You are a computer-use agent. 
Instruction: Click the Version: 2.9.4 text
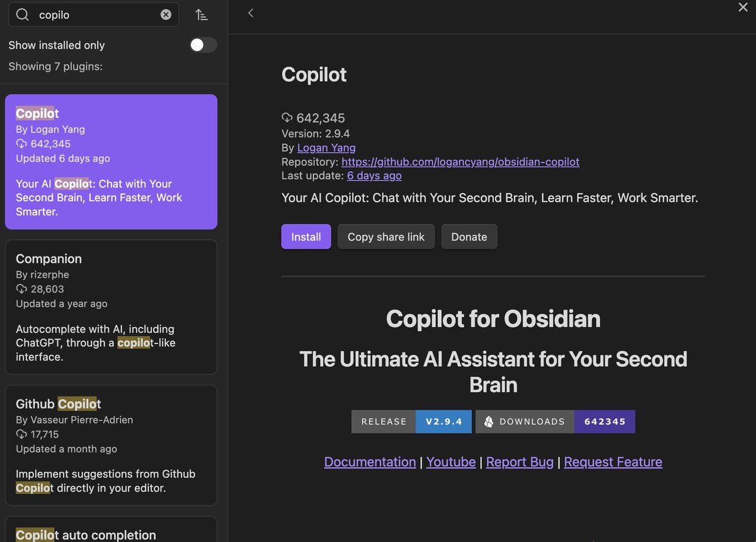click(x=316, y=134)
